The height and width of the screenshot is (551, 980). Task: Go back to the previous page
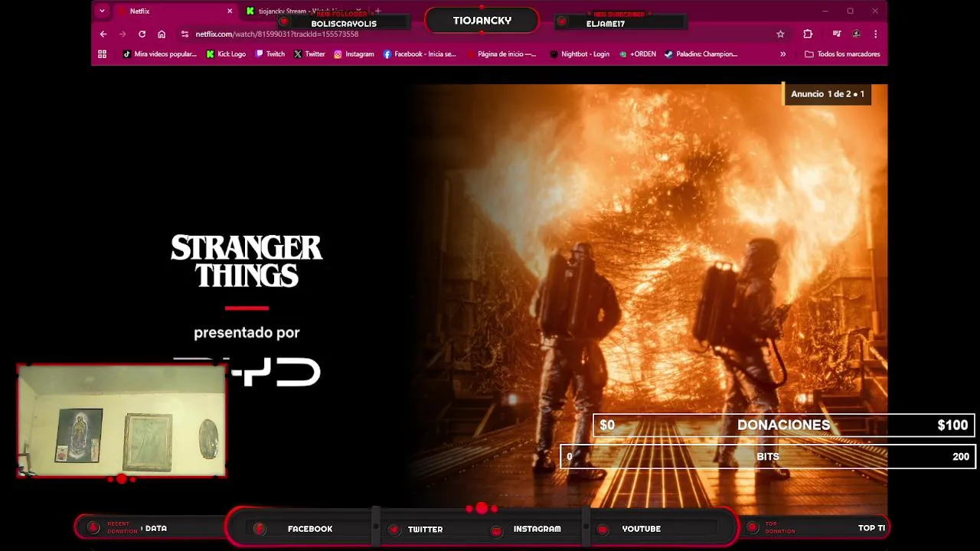coord(103,34)
